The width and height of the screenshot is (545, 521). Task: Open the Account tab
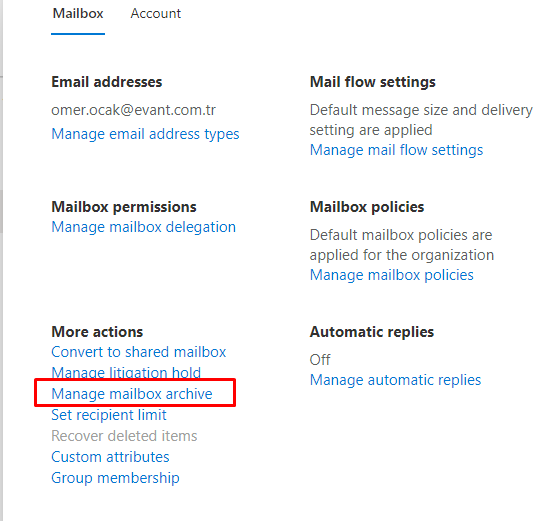(155, 14)
